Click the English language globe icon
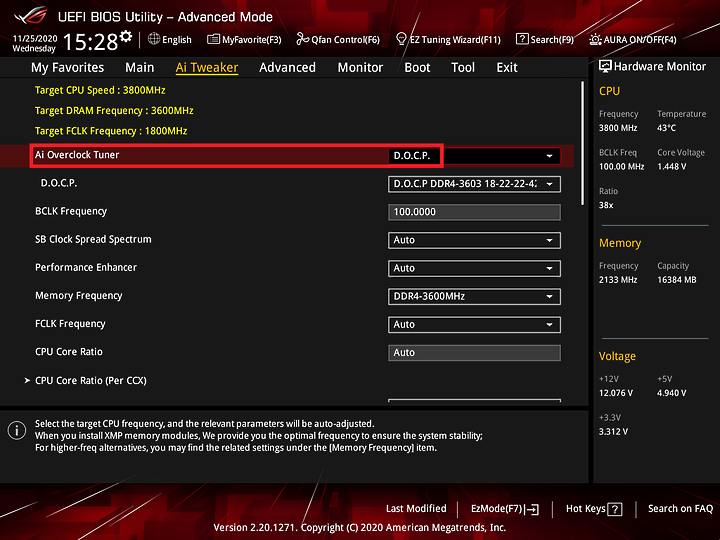The width and height of the screenshot is (720, 540). point(154,39)
